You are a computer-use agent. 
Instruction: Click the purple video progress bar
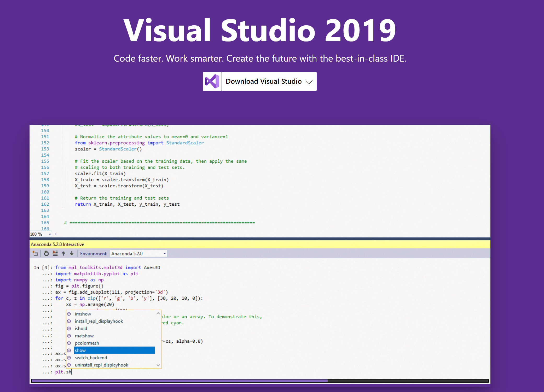260,381
